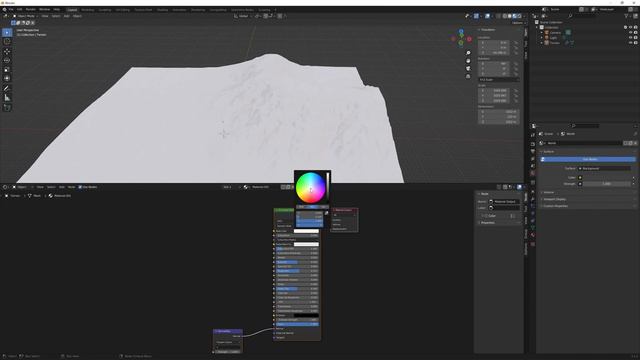
Task: Select the Terrain object in outliner
Action: tap(555, 43)
